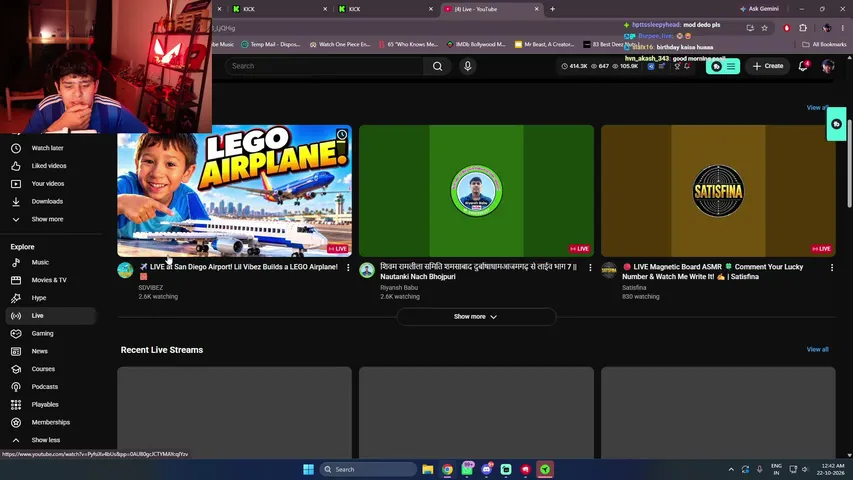Switch to the first KICK browser tab

click(277, 9)
